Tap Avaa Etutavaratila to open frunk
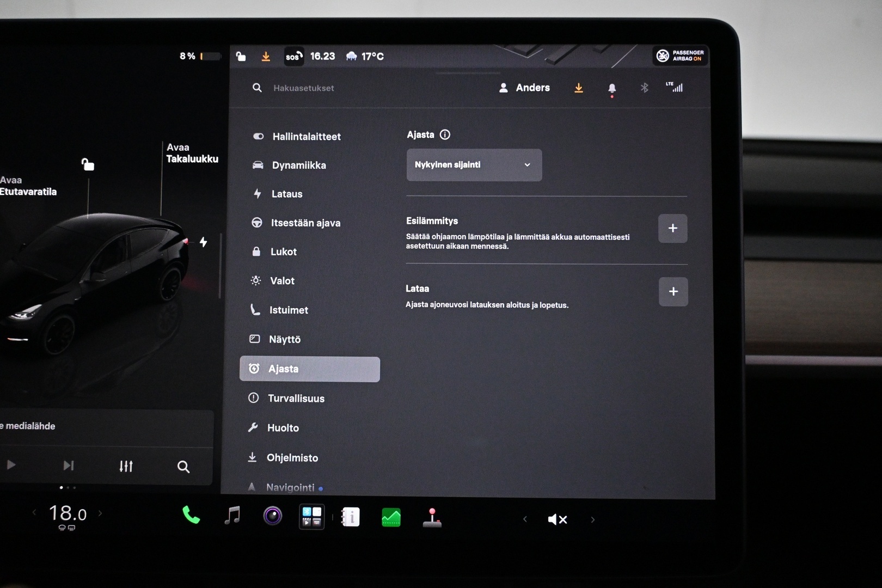The width and height of the screenshot is (882, 588). tap(28, 186)
